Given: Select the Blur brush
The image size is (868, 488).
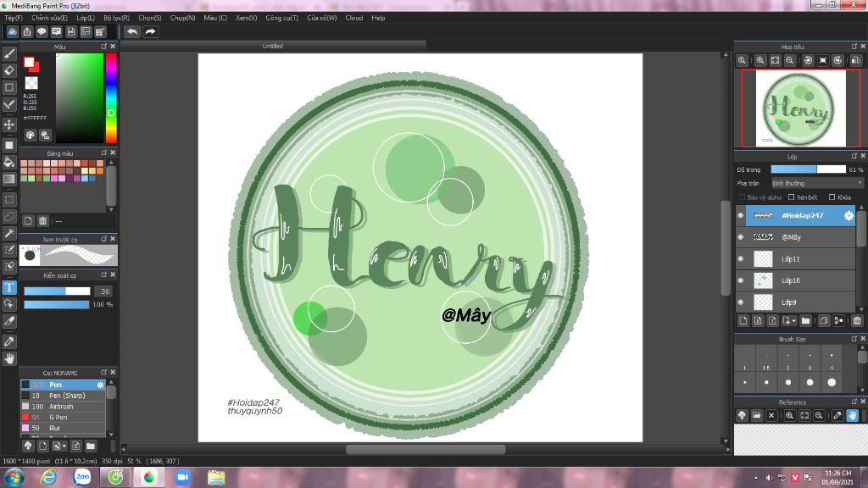Looking at the screenshot, I should tap(63, 428).
